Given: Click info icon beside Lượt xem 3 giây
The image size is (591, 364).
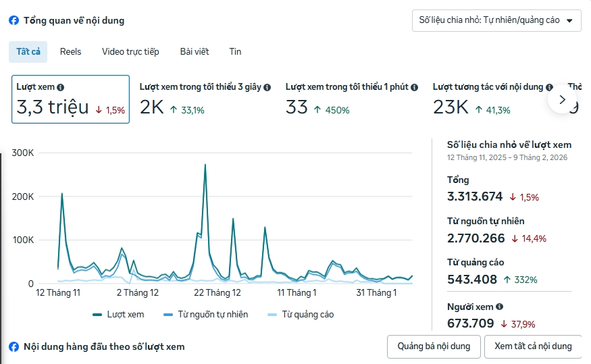Looking at the screenshot, I should point(267,87).
